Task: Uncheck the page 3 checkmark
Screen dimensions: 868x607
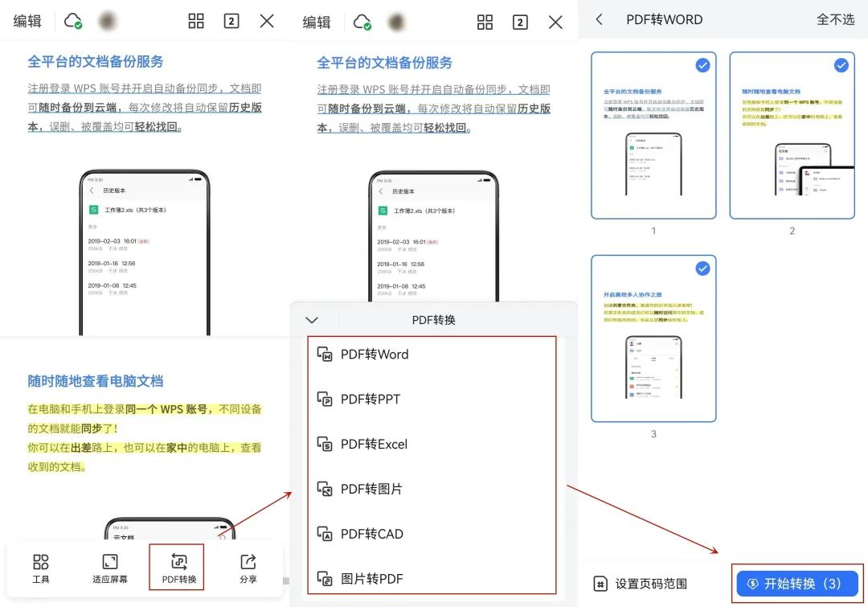Action: [702, 269]
